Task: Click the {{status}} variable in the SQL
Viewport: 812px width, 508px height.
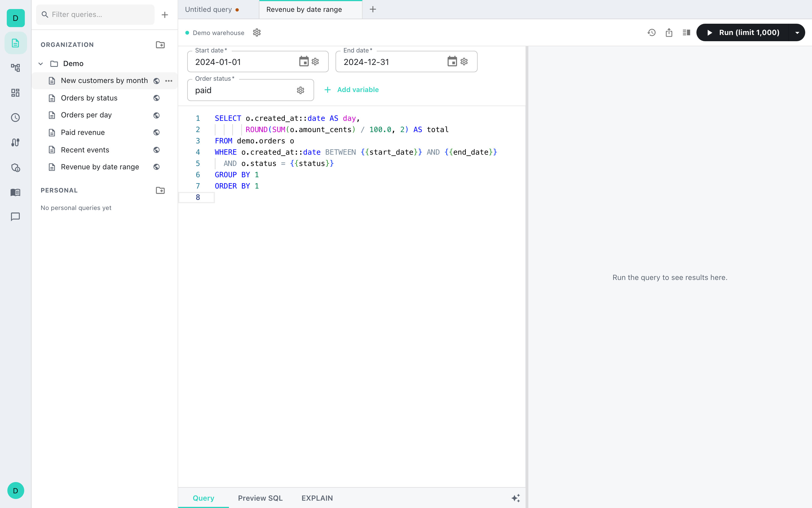Action: point(312,164)
